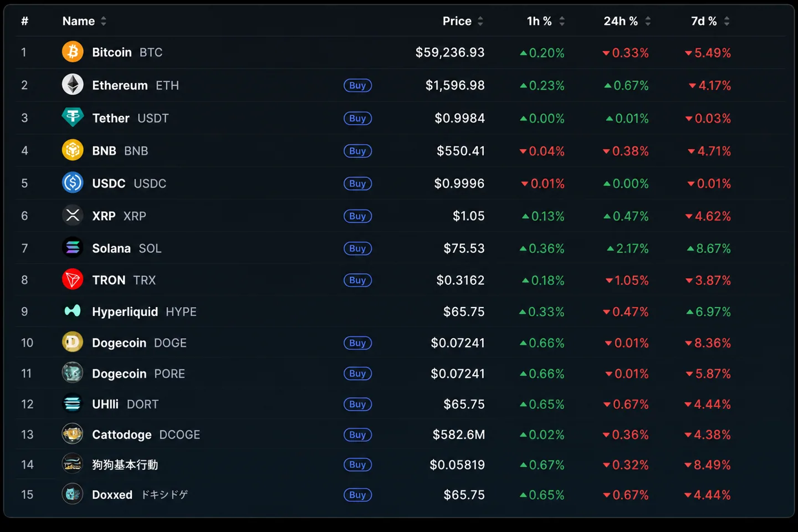Click the orange Bitcoin logo icon
Screen dimensions: 798x532
[x=73, y=52]
